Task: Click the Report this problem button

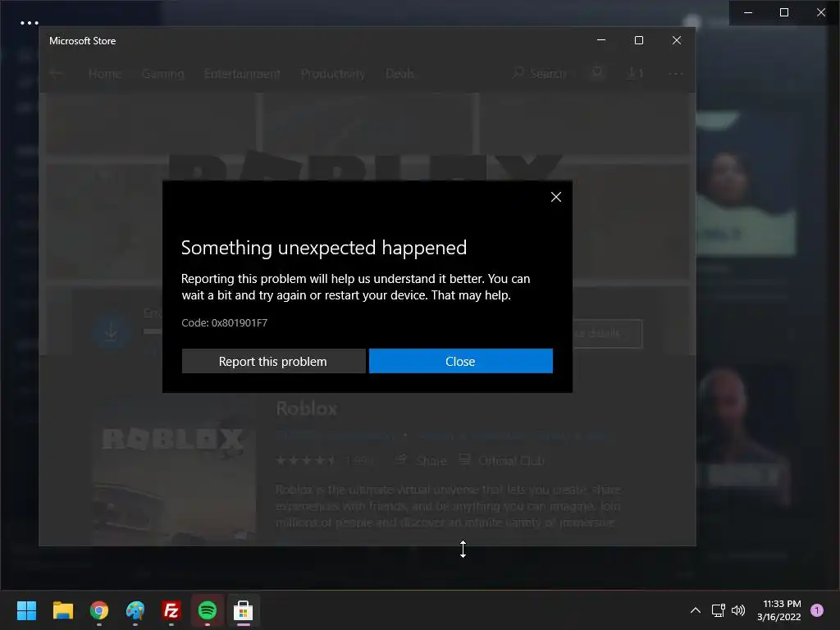Action: click(274, 361)
